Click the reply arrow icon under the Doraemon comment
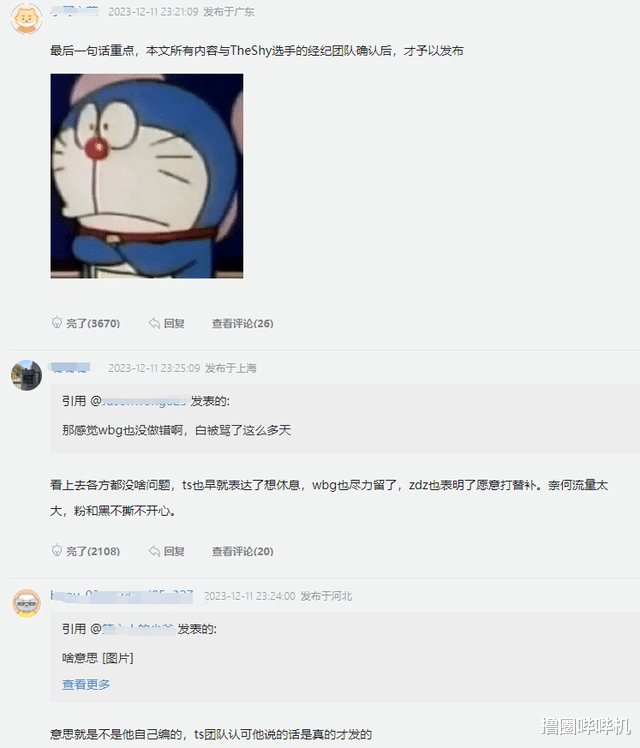 point(154,323)
